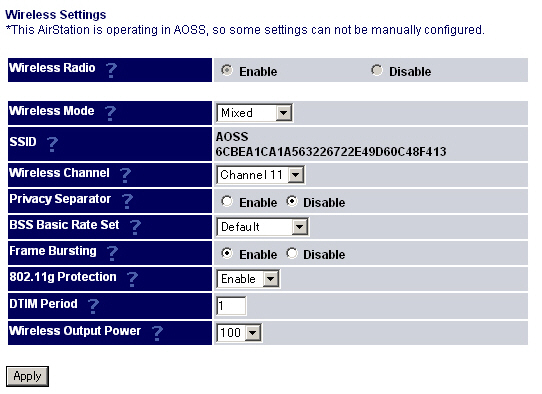
Task: Focus the DTIM Period input field
Action: [x=231, y=306]
